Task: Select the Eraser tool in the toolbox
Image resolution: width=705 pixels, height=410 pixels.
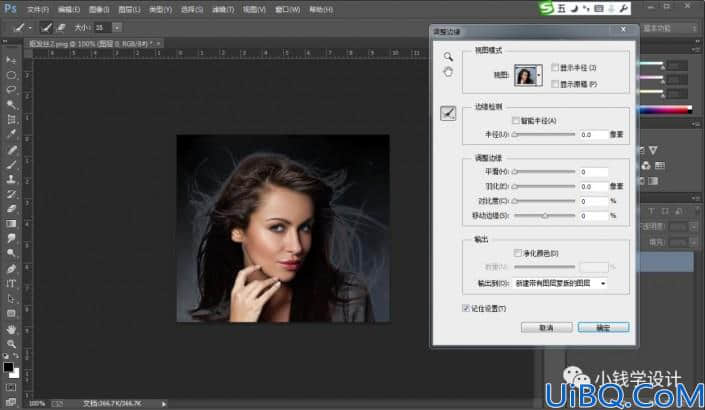Action: coord(11,209)
